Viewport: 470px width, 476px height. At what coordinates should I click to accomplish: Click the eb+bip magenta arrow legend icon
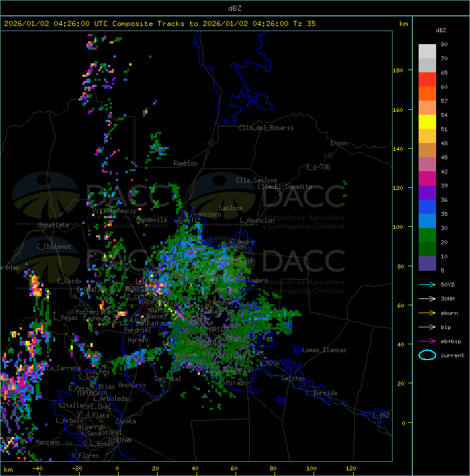click(x=427, y=341)
